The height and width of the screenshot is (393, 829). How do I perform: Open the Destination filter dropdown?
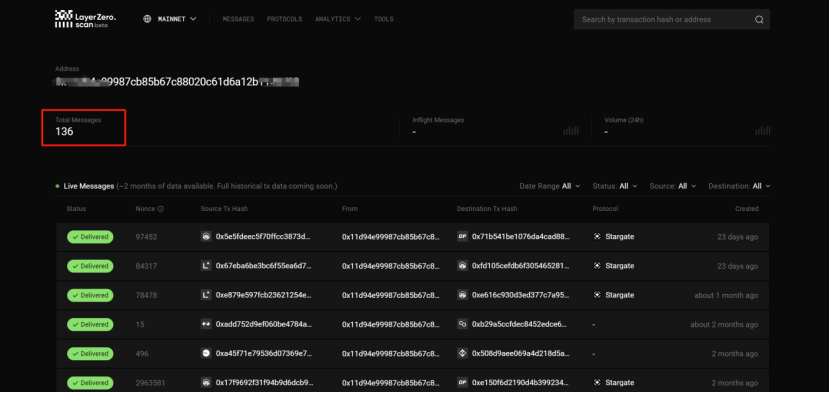(740, 186)
